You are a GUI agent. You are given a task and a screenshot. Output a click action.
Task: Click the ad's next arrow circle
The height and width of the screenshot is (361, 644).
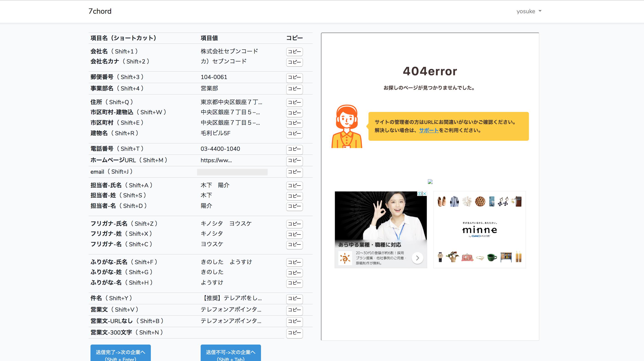pyautogui.click(x=417, y=258)
